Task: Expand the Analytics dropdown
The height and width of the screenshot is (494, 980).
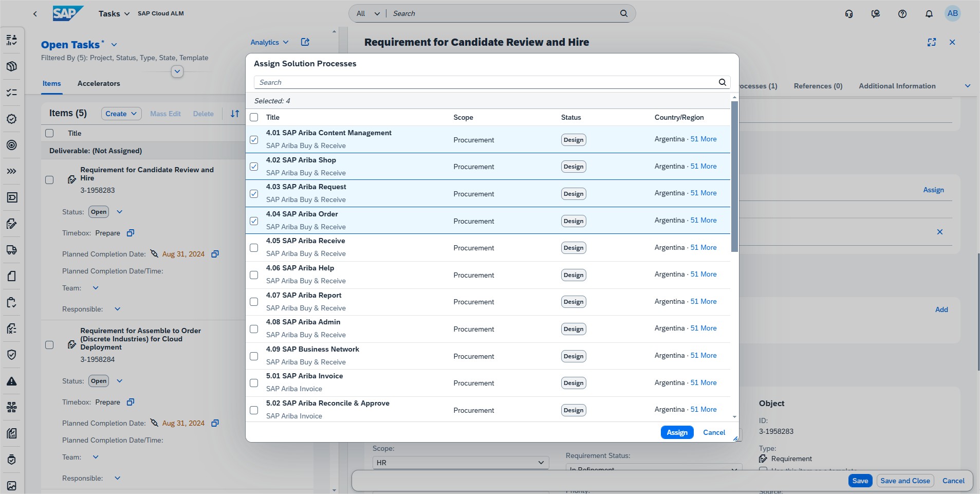Action: pyautogui.click(x=269, y=42)
